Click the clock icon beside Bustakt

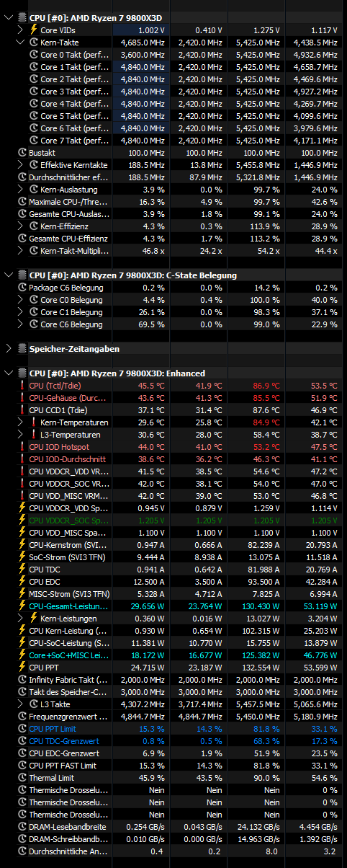click(22, 153)
